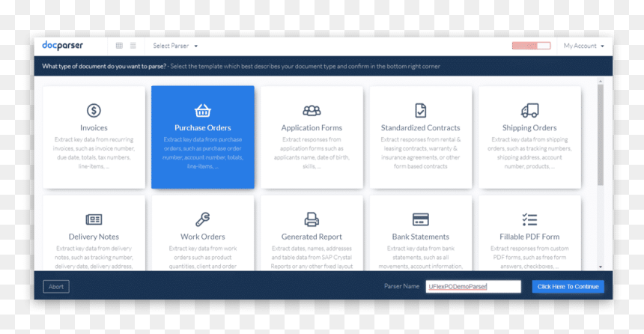Click the Standardized Contracts document icon
Image resolution: width=644 pixels, height=334 pixels.
(x=421, y=110)
